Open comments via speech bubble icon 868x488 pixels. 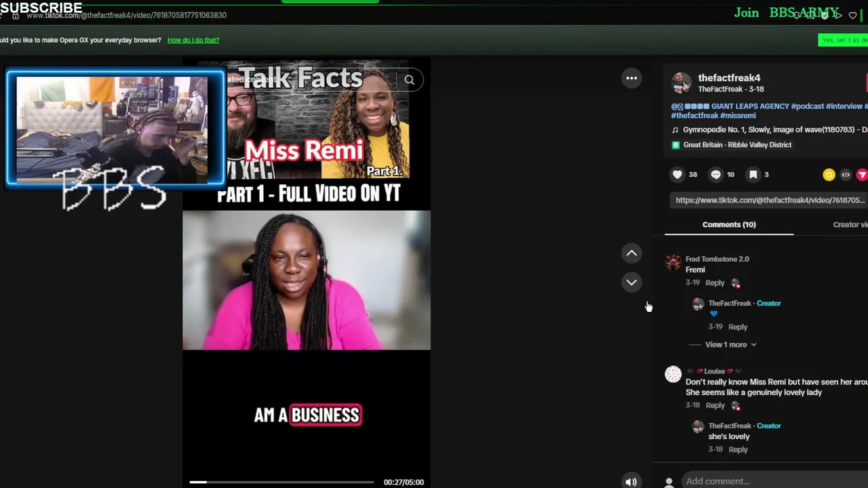pyautogui.click(x=715, y=174)
